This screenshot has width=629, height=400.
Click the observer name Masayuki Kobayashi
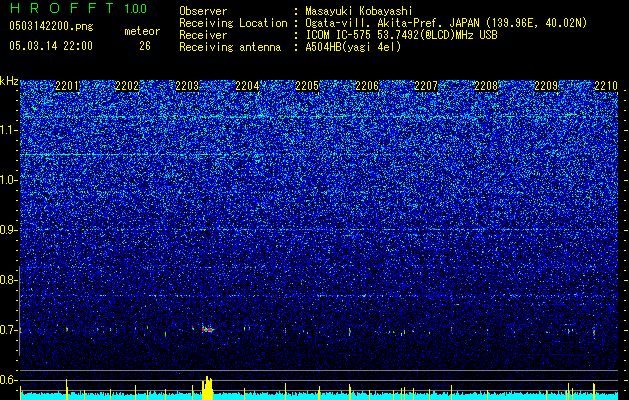(359, 11)
